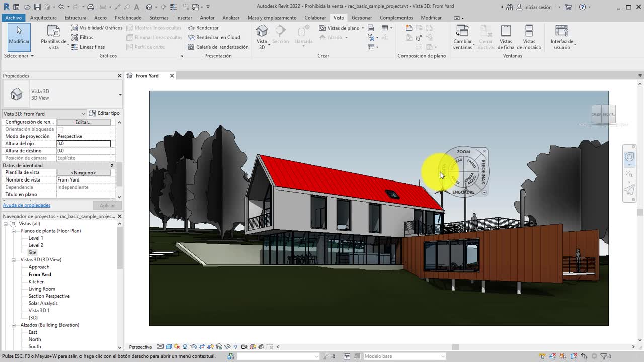Open the search binoculars icon
Screen dimensions: 644x362
click(x=509, y=7)
